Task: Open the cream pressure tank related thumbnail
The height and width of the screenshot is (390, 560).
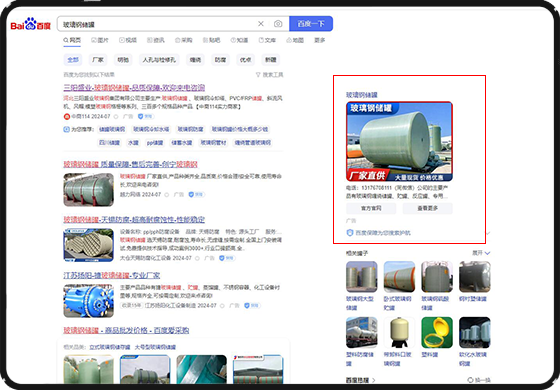Action: click(399, 332)
